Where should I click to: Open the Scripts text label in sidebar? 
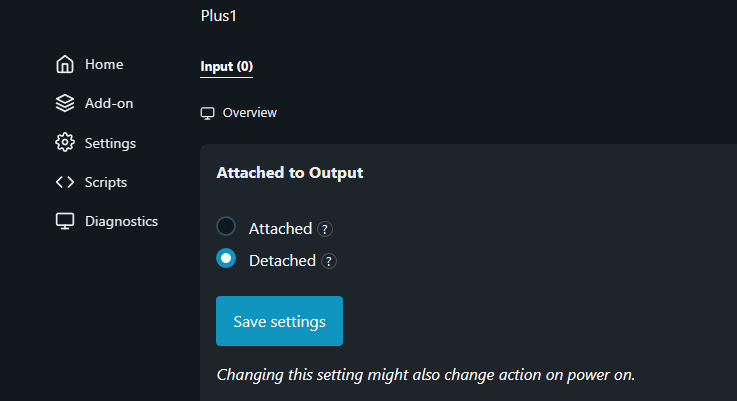coord(106,182)
